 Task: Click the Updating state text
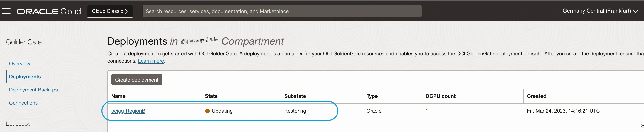click(x=222, y=111)
